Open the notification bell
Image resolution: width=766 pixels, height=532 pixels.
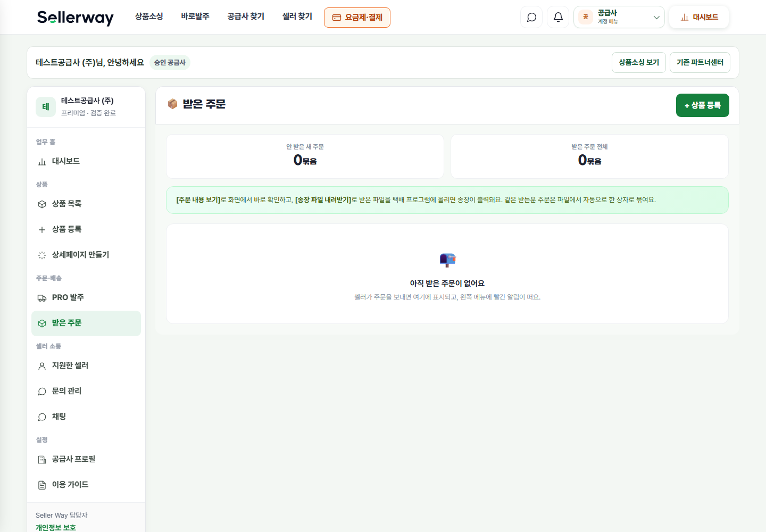pyautogui.click(x=558, y=17)
